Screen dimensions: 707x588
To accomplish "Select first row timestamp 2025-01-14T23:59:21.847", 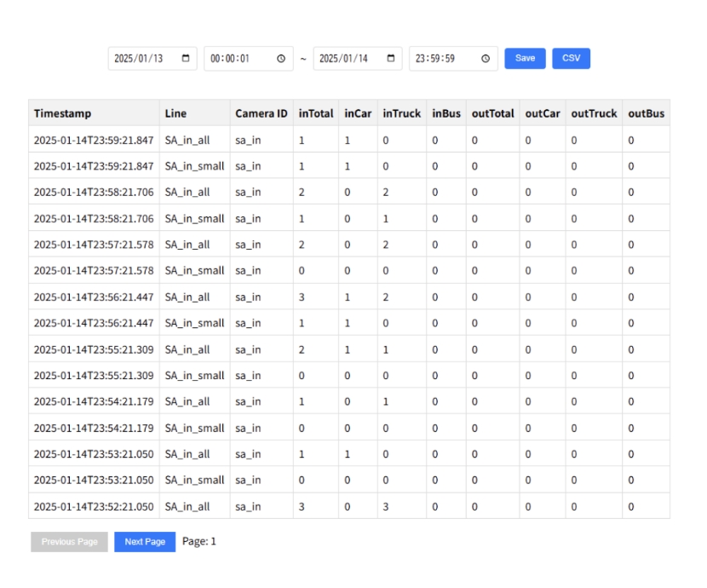I will click(x=94, y=140).
